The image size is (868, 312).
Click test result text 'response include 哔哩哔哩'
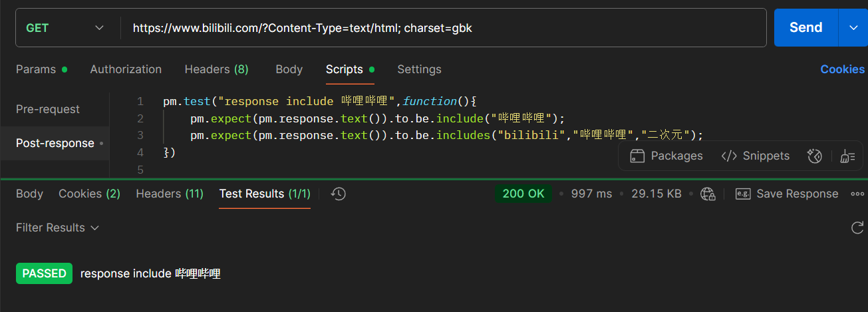tap(150, 273)
